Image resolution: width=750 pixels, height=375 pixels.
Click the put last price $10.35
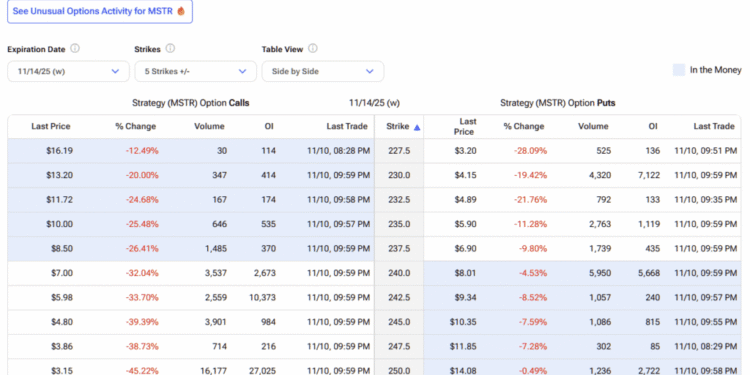[x=463, y=321]
